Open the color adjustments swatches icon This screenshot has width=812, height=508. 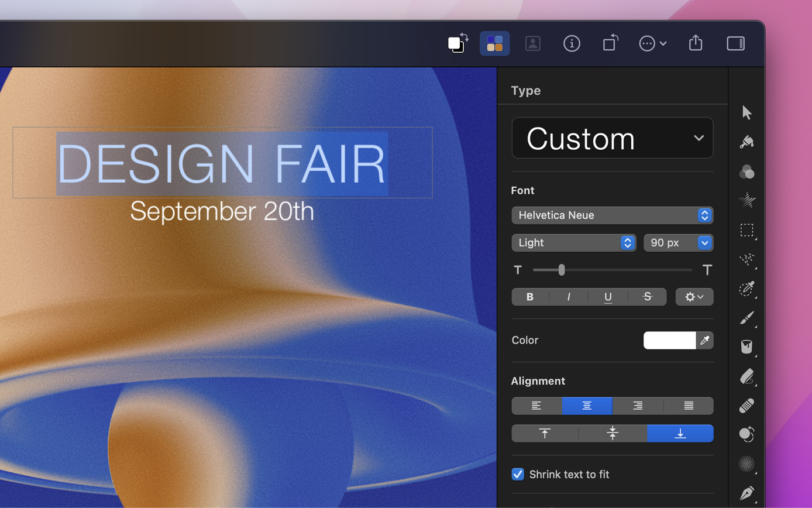495,43
